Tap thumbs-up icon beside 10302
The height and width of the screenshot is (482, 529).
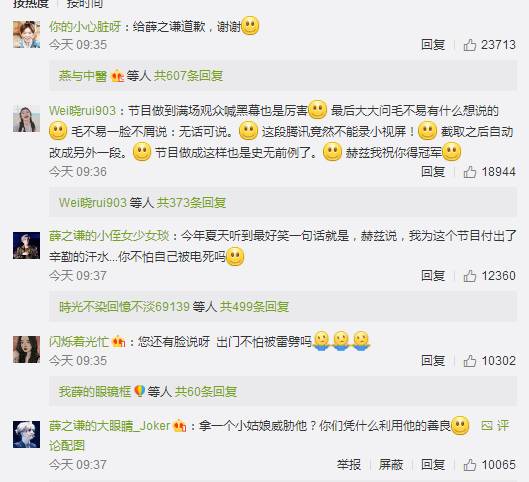coord(470,361)
